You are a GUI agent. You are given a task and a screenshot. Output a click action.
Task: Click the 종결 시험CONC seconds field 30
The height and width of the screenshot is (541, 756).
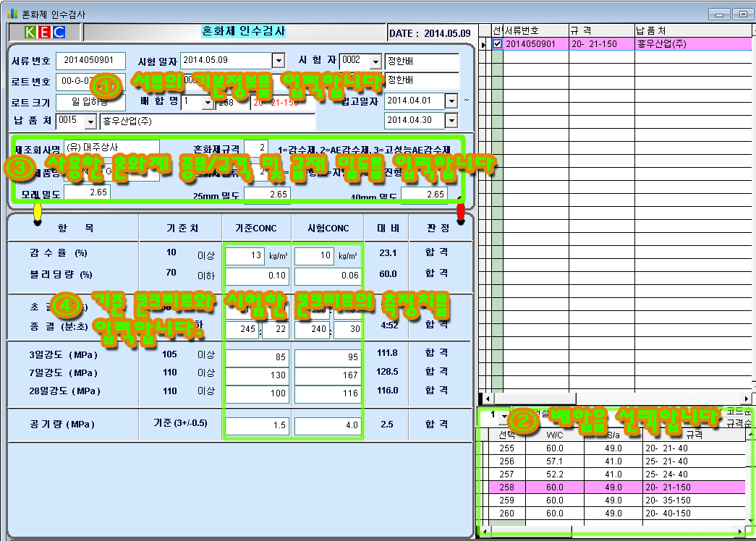point(347,329)
